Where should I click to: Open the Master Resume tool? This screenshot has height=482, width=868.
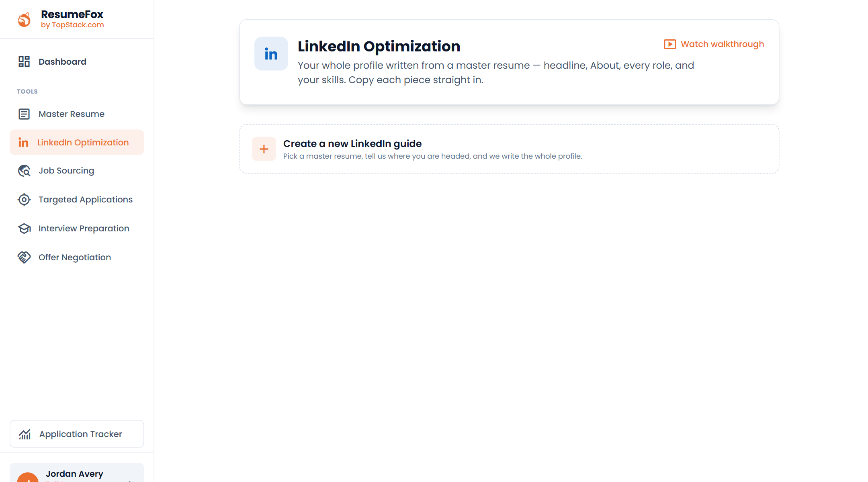[x=77, y=114]
